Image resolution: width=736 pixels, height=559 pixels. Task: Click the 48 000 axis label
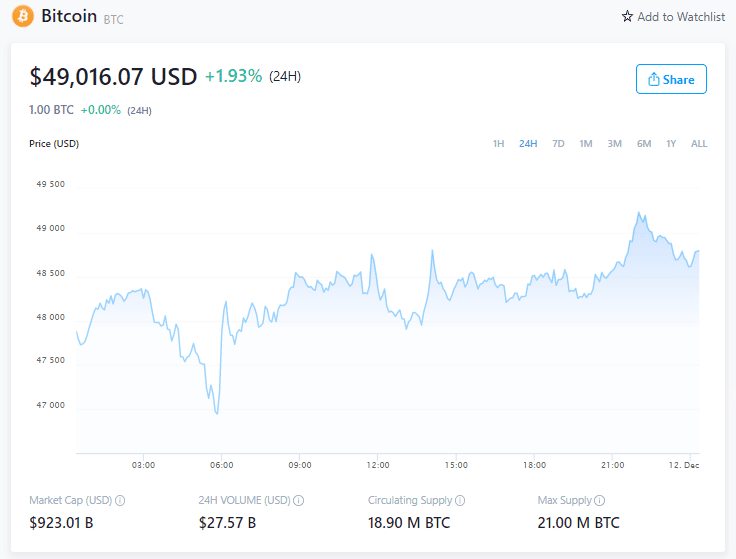tap(51, 317)
